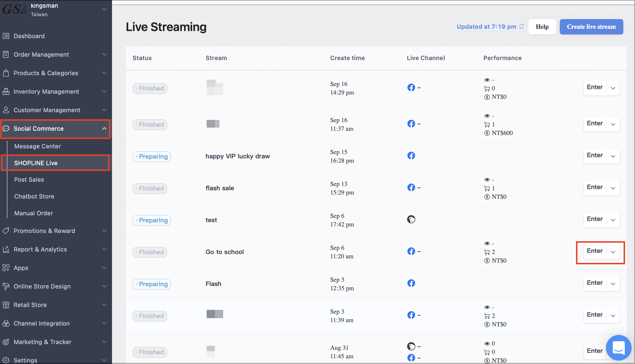This screenshot has width=635, height=364.
Task: Click the GS store logo
Action: pos(14,9)
